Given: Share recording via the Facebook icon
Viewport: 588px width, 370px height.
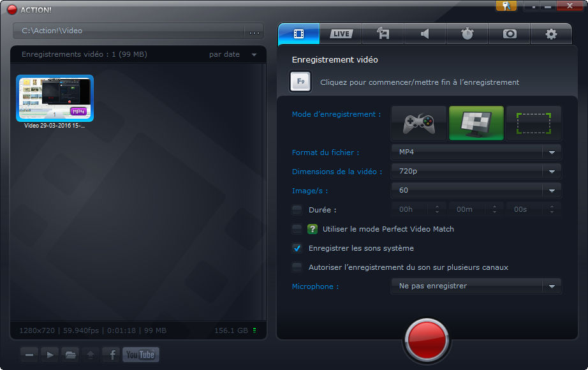Looking at the screenshot, I should click(111, 354).
